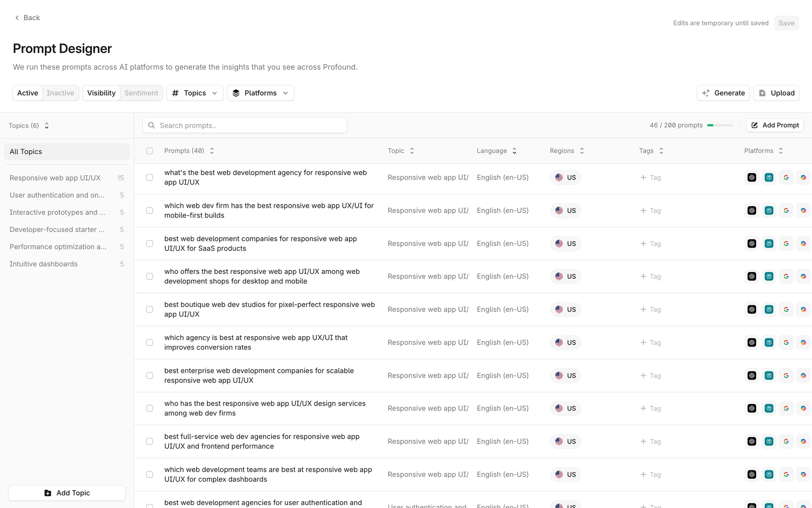Viewport: 812px width, 508px height.
Task: Check the select-all prompts checkbox in header
Action: (150, 151)
